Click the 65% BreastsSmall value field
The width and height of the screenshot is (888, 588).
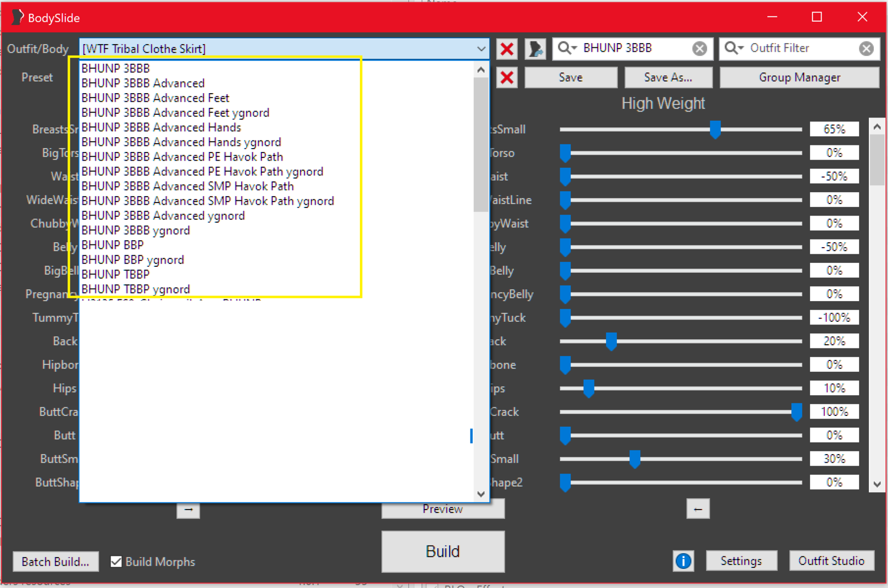[834, 130]
